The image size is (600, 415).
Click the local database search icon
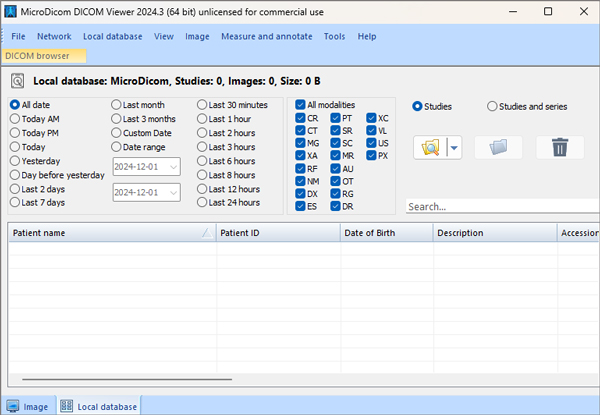(18, 81)
